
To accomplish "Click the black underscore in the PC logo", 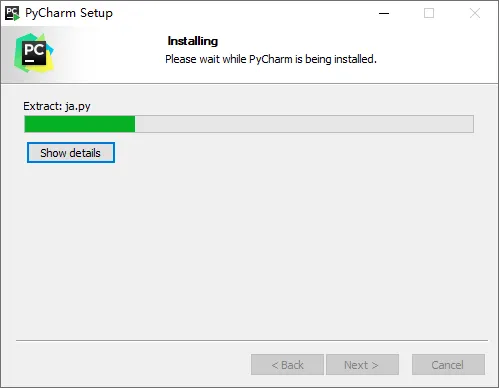I will (x=30, y=61).
